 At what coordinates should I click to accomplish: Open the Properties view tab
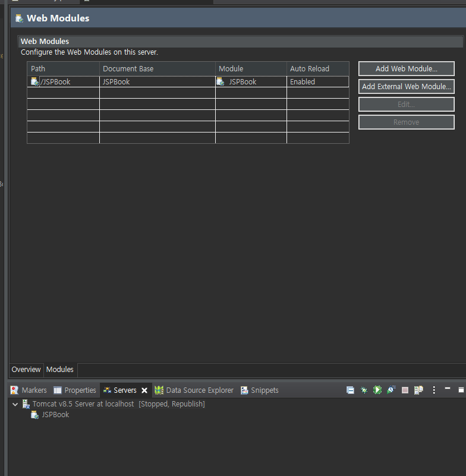tap(75, 390)
